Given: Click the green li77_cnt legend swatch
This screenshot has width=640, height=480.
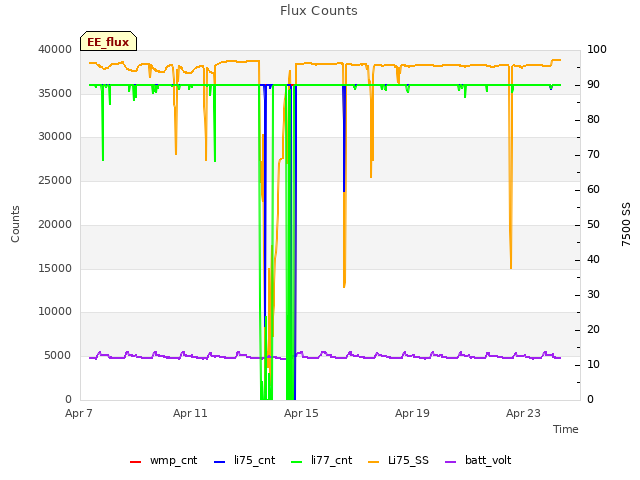Looking at the screenshot, I should click(x=296, y=462).
